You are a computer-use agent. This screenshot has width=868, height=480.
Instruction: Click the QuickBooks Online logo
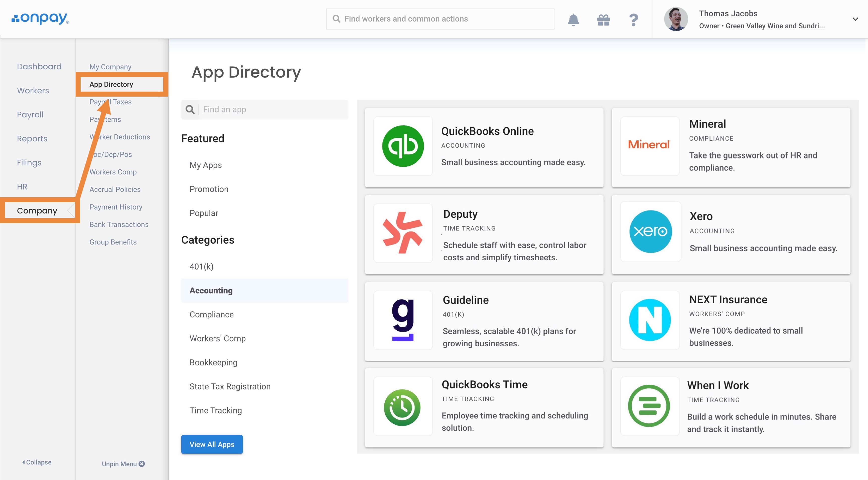[x=403, y=146]
